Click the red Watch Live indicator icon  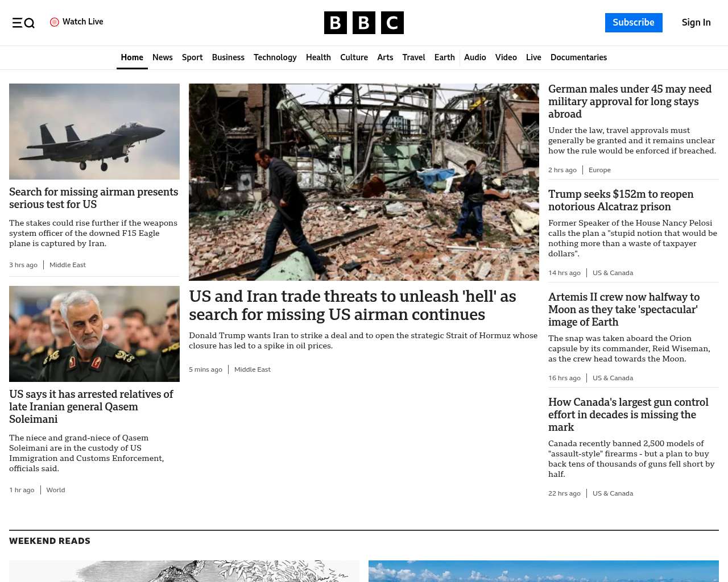[55, 22]
